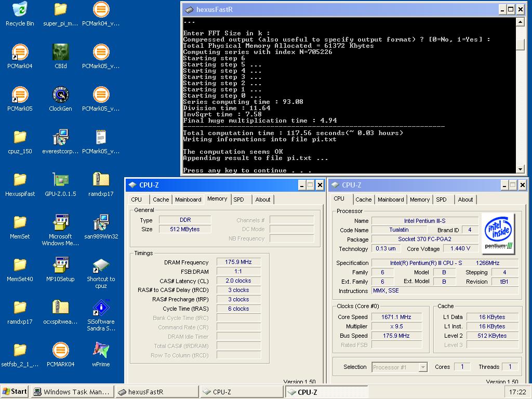Click the Intel Inside Pentium III logo
Image resolution: width=532 pixels, height=399 pixels.
coord(498,233)
